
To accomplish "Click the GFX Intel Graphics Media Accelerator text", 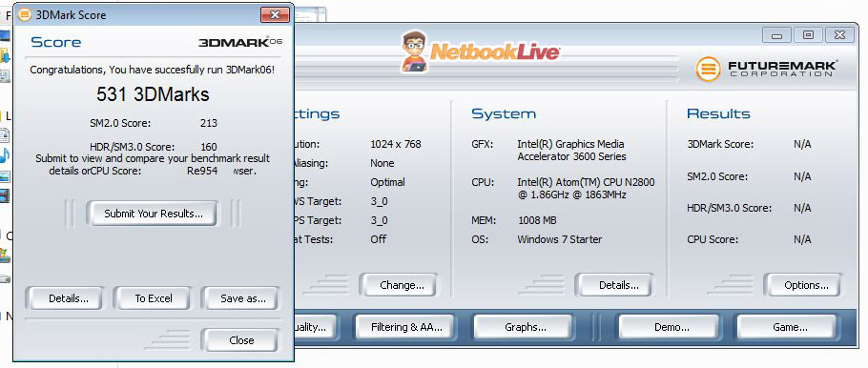I will point(572,151).
